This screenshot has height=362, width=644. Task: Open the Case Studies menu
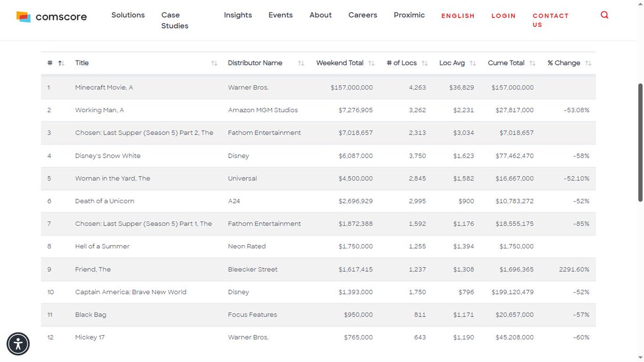click(174, 20)
